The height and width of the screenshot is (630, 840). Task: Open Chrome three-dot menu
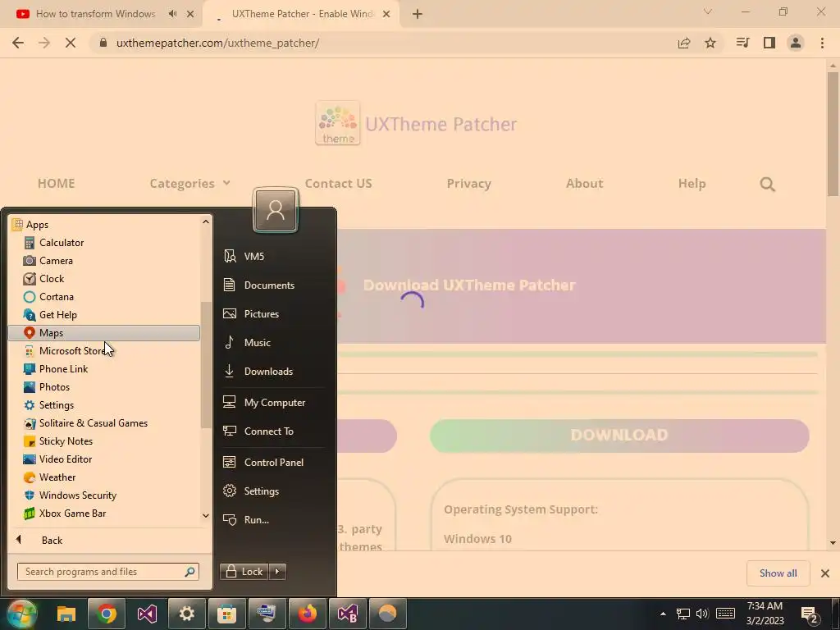822,43
